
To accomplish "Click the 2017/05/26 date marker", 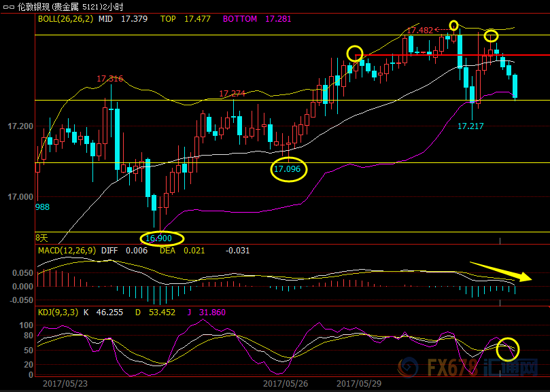I will pyautogui.click(x=285, y=384).
